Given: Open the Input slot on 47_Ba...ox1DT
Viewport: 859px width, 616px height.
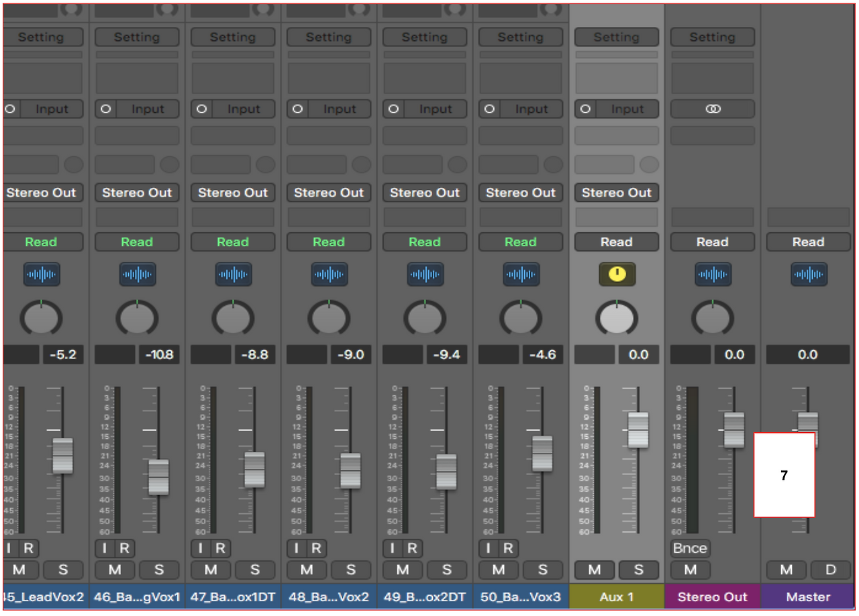Looking at the screenshot, I should [243, 109].
